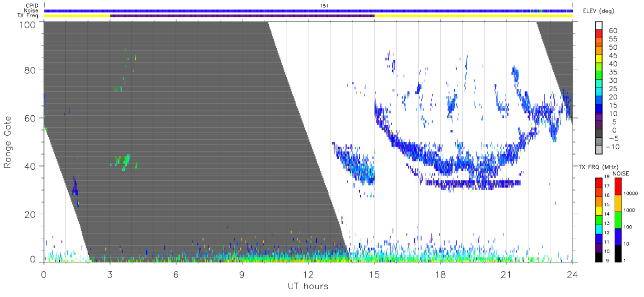644x297 pixels.
Task: Click y-axis tick label '80'
Action: point(30,70)
